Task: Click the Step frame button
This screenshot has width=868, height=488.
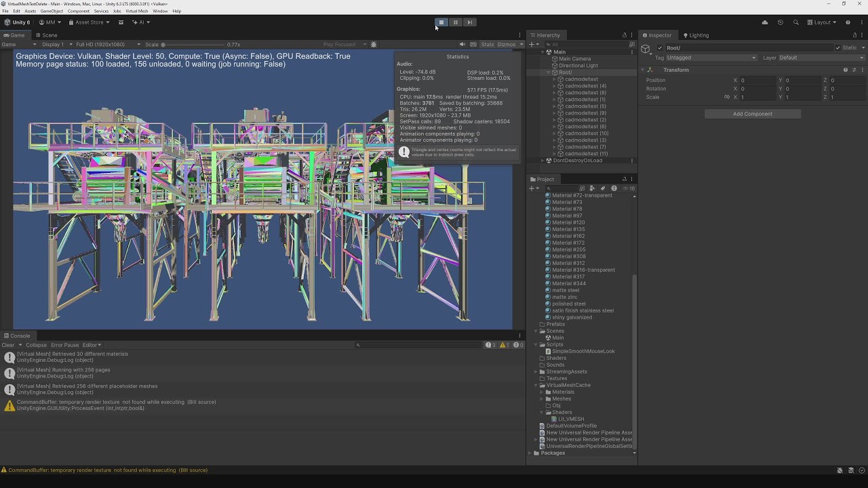Action: 469,22
